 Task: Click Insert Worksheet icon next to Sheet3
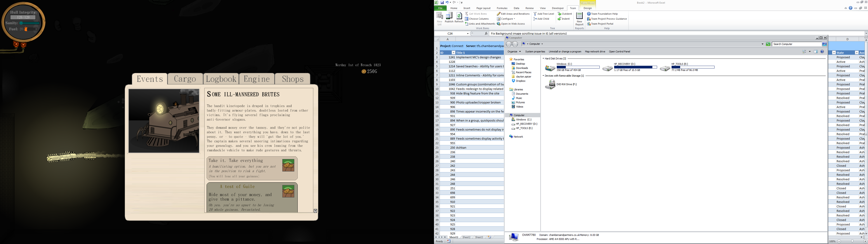point(489,237)
